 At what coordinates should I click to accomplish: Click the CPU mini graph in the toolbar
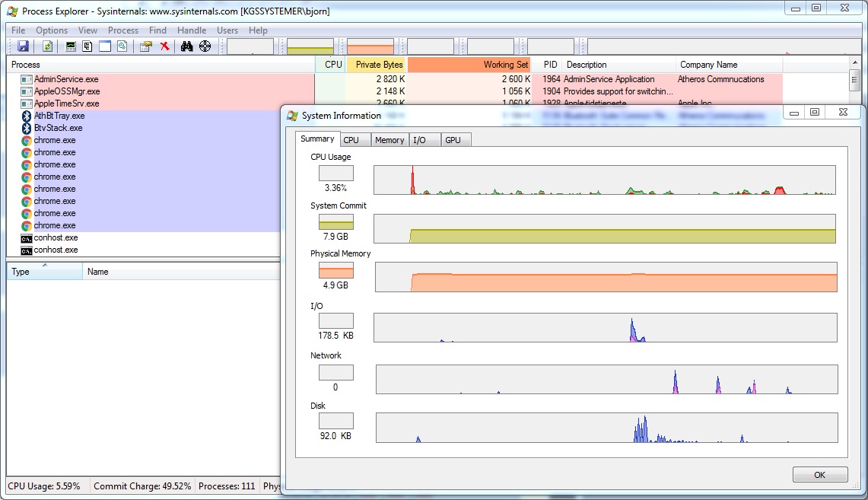tap(250, 46)
